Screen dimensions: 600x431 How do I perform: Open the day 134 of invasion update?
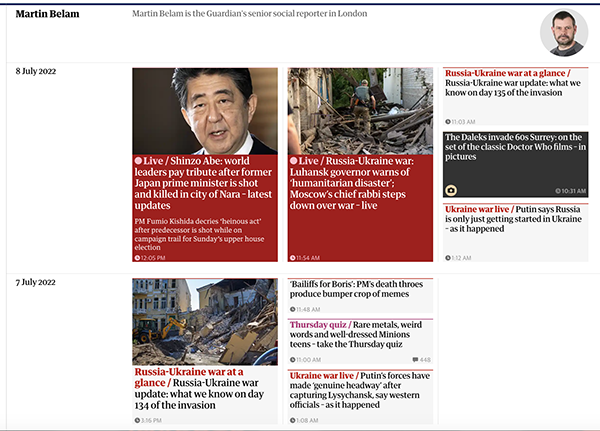[x=199, y=389]
